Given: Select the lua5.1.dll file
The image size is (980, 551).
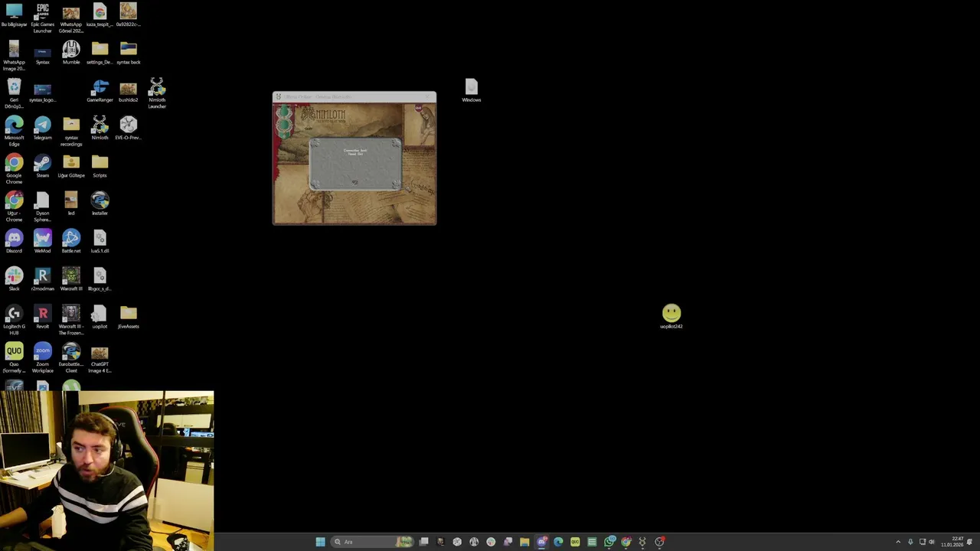Looking at the screenshot, I should pos(100,242).
